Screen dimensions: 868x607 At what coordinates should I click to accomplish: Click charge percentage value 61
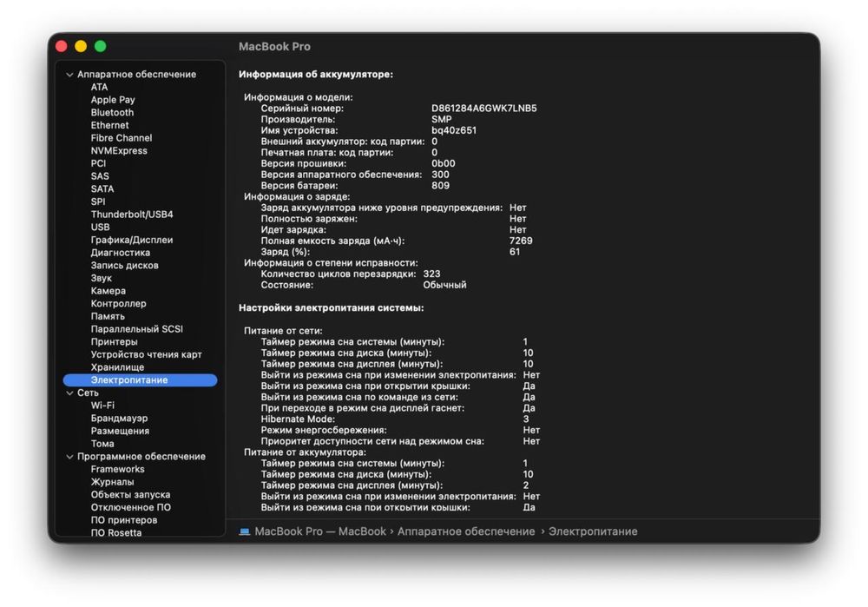[x=515, y=252]
